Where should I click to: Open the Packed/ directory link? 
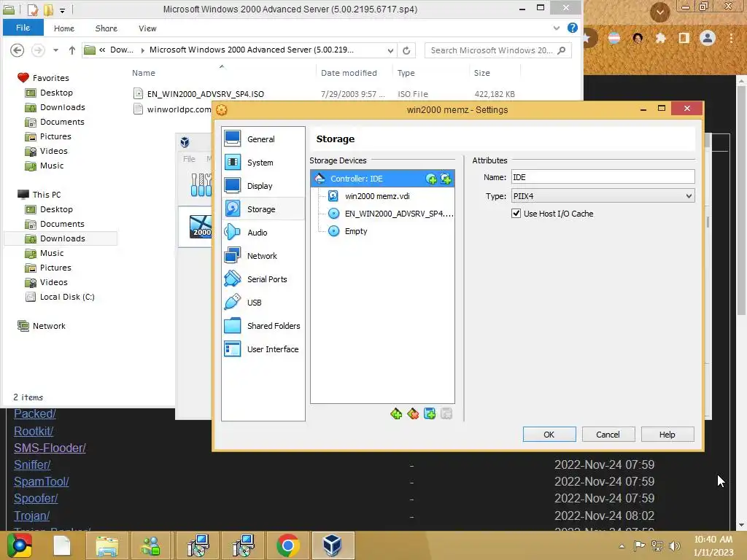tap(35, 414)
